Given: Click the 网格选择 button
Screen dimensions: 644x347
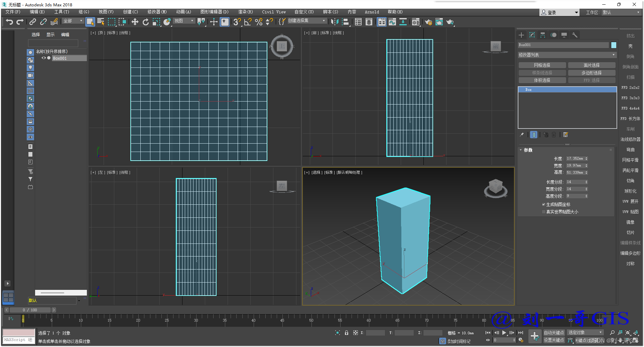Looking at the screenshot, I should 542,65.
